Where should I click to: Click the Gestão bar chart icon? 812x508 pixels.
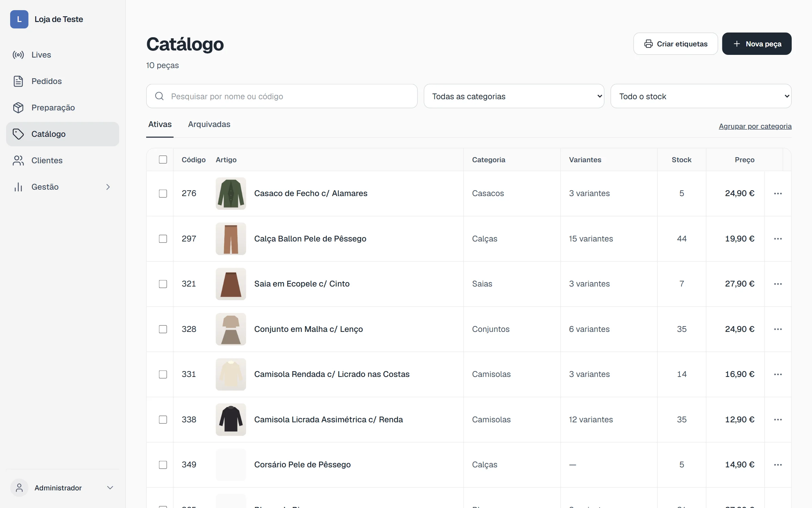tap(18, 187)
